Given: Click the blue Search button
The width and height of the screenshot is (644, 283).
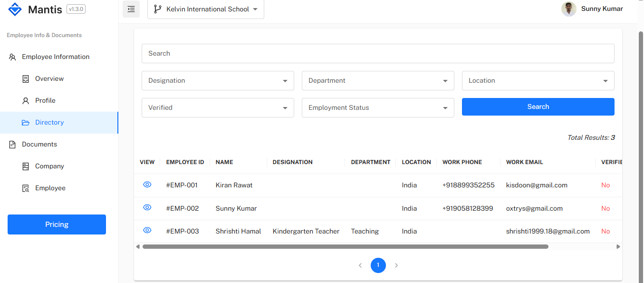Looking at the screenshot, I should point(538,107).
